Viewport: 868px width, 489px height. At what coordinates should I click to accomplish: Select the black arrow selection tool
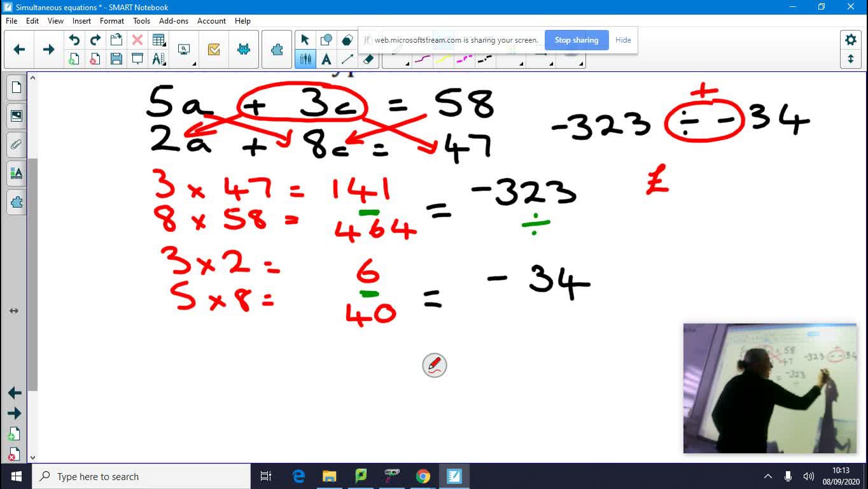305,39
